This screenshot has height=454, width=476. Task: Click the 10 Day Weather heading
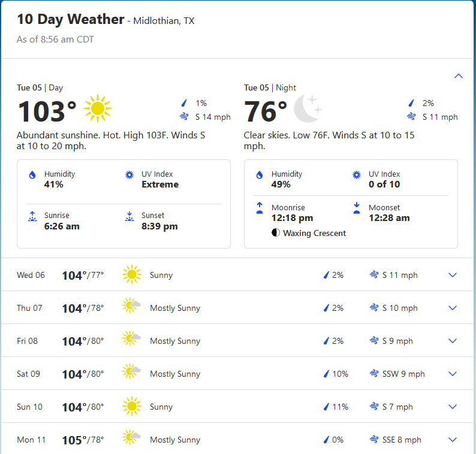(x=71, y=19)
